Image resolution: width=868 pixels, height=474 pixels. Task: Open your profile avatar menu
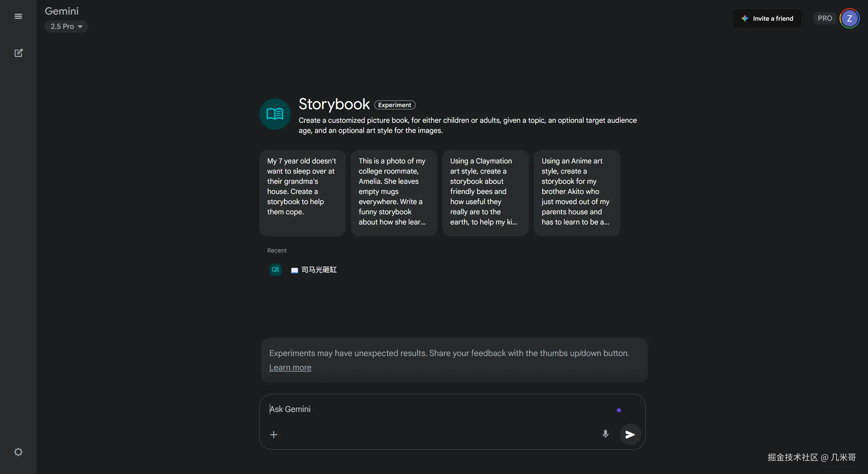tap(849, 18)
